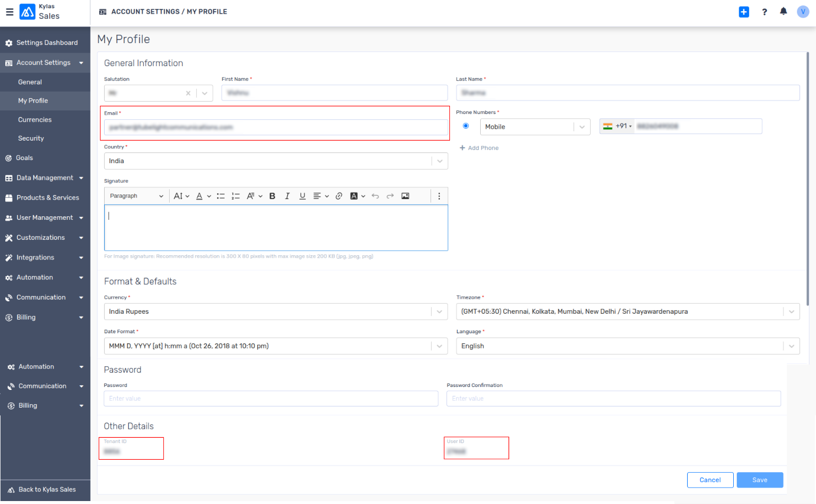Open the help question mark icon
The width and height of the screenshot is (816, 504).
(765, 12)
